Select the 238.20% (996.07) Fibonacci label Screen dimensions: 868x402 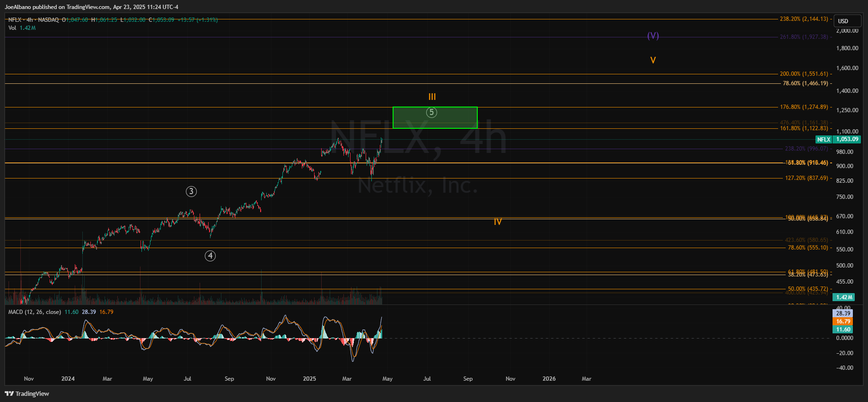[807, 149]
